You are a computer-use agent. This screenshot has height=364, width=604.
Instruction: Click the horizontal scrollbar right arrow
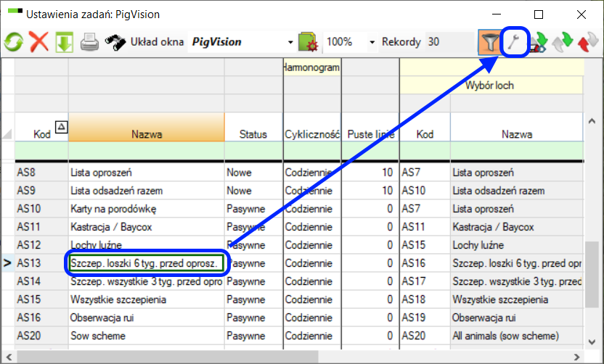coord(576,357)
